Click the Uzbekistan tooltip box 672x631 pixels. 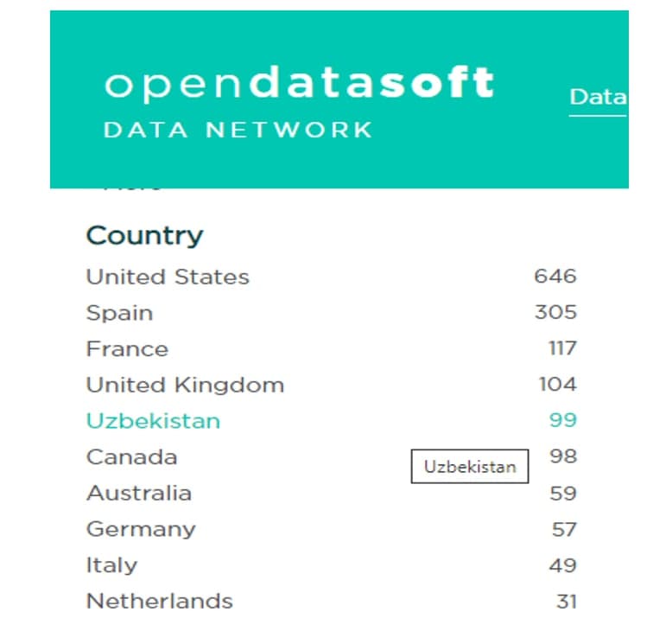tap(469, 467)
